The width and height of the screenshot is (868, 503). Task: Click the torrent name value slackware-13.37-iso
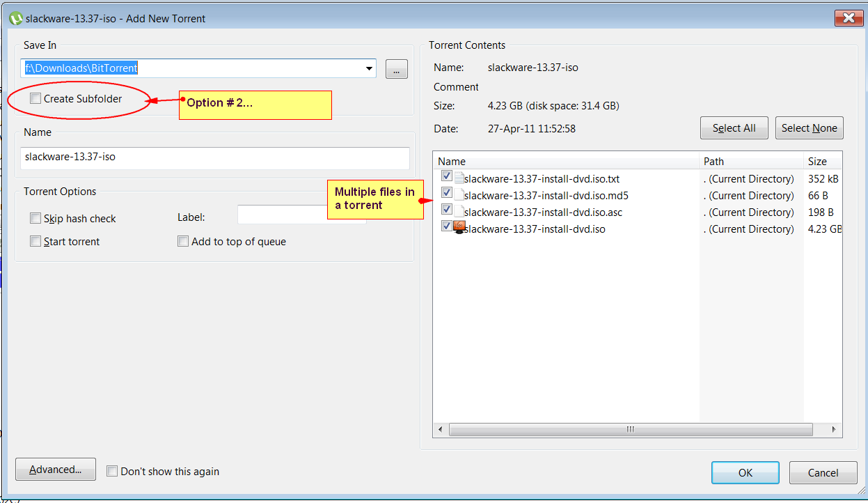pos(533,68)
